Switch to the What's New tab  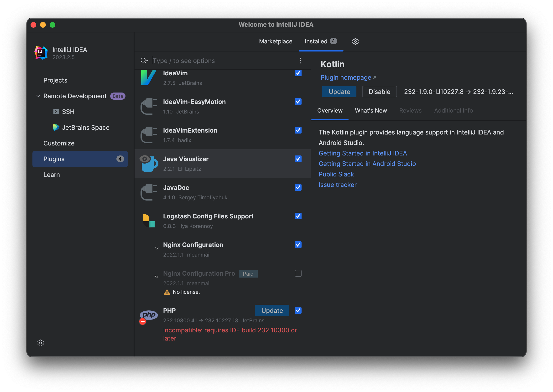click(x=371, y=111)
